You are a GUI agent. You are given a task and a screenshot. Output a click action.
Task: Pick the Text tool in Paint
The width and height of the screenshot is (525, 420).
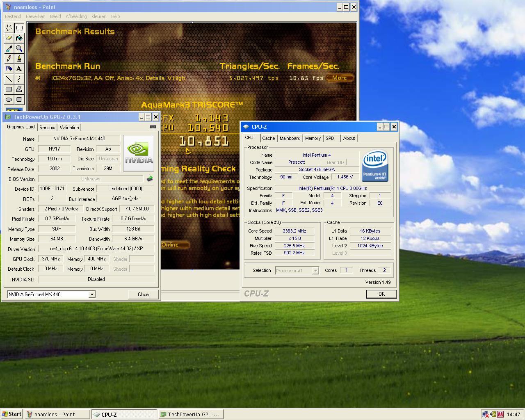[x=19, y=69]
